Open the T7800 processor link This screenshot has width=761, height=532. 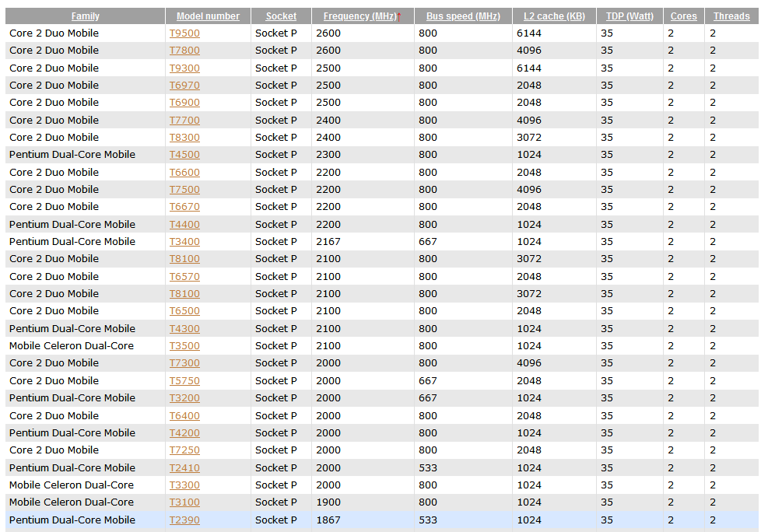(x=184, y=51)
